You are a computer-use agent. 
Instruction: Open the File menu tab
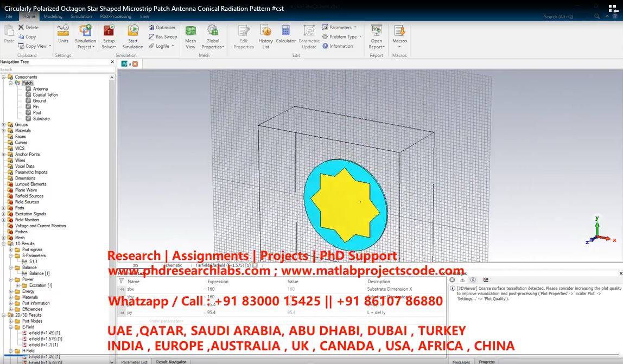click(x=9, y=16)
